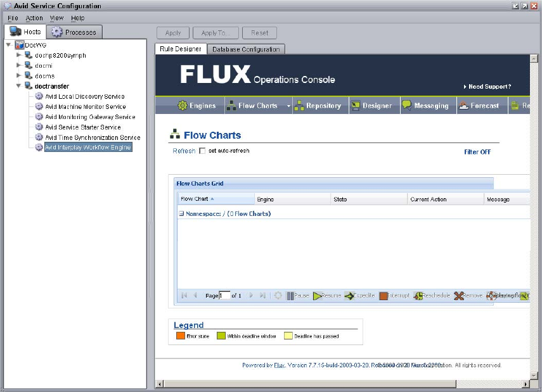Click the horizontal scrollbar right arrow

click(526, 384)
